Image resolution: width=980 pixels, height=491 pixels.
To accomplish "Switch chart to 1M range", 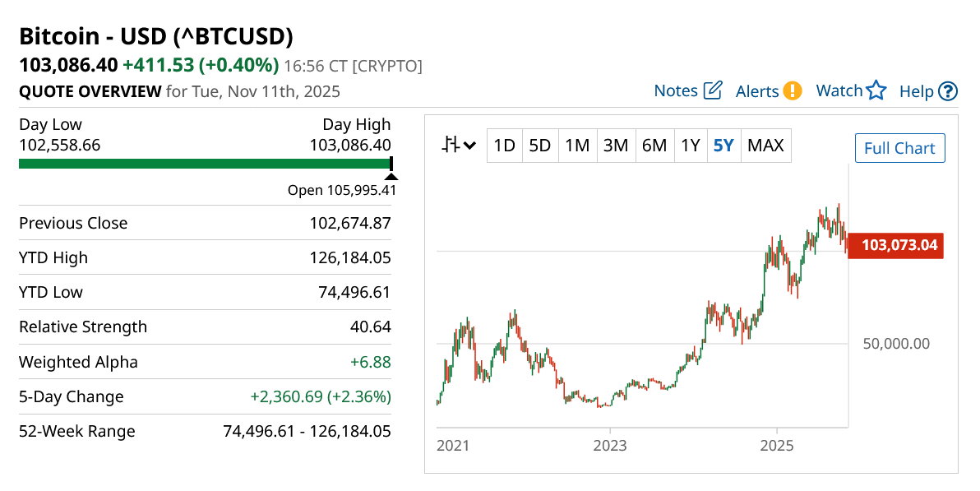I will (x=577, y=146).
